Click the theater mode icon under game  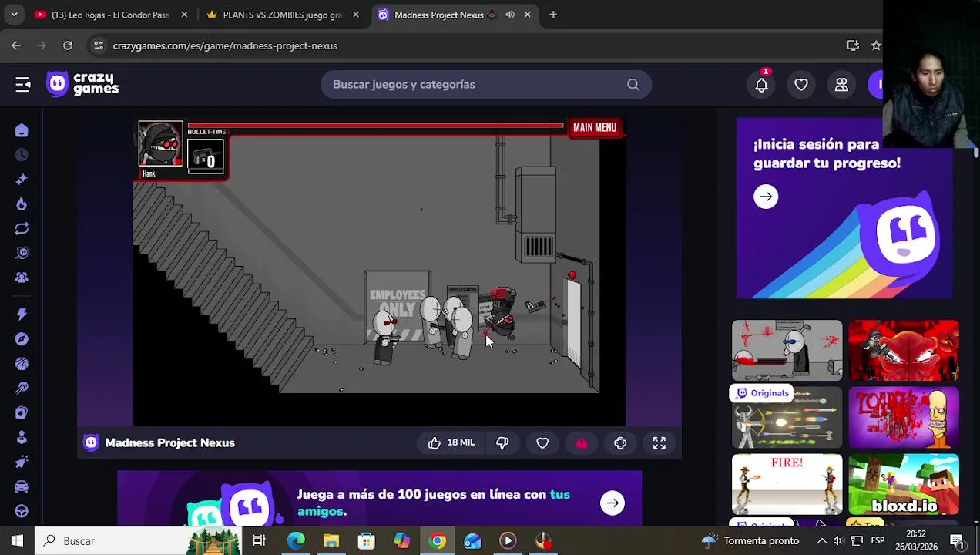[620, 442]
